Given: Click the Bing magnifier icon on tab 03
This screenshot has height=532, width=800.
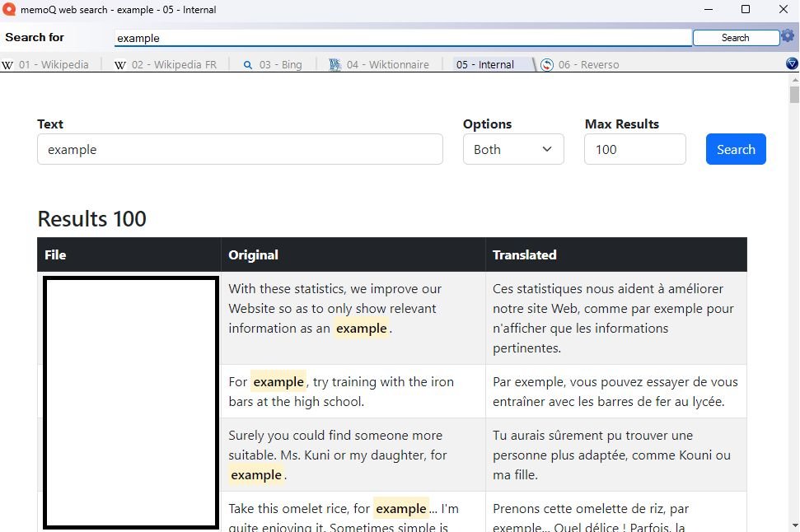Looking at the screenshot, I should (x=249, y=64).
